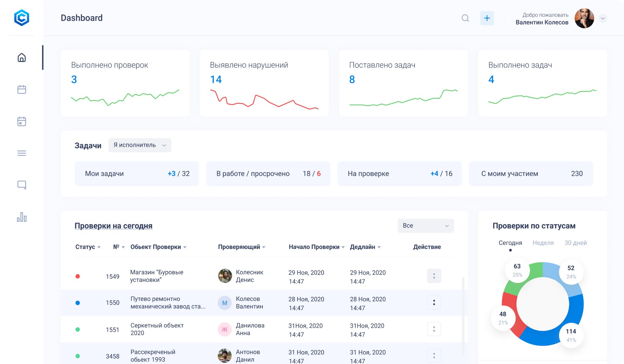Open the 'Проверки на сегодня' link

pos(114,226)
